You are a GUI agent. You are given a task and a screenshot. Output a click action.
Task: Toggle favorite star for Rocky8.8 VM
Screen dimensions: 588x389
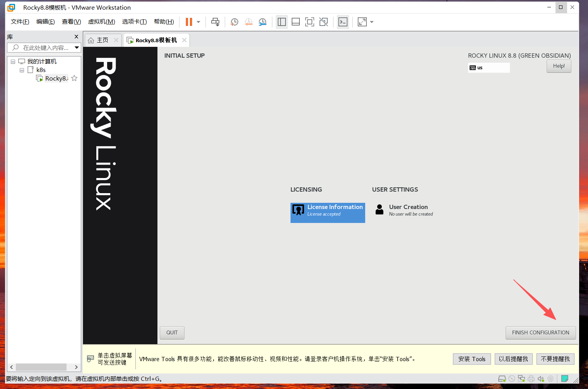click(74, 78)
